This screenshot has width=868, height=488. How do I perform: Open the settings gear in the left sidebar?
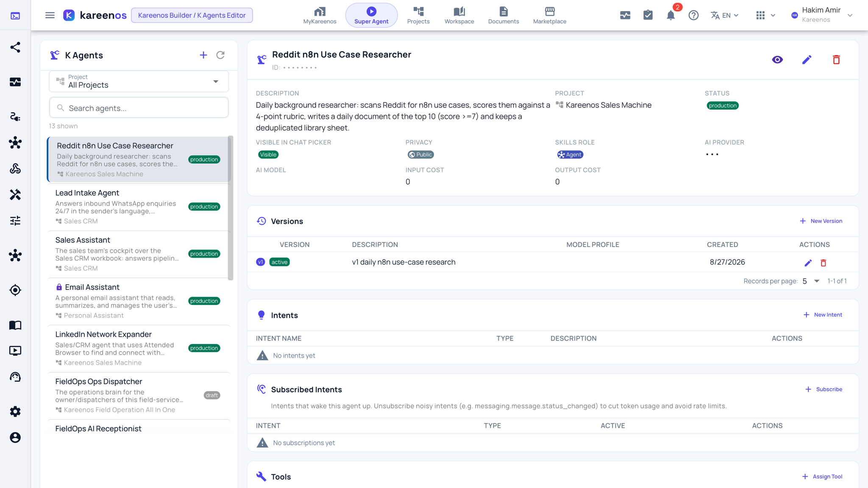pyautogui.click(x=15, y=411)
